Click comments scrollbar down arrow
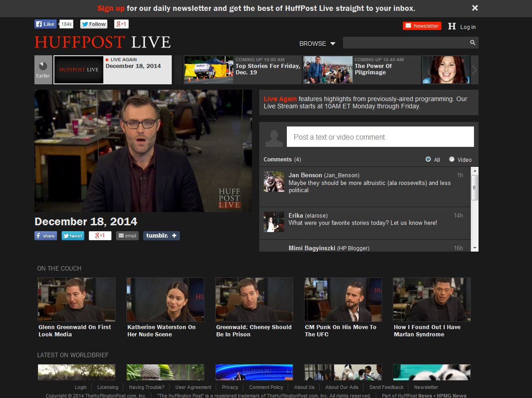532x398 pixels. 475,248
